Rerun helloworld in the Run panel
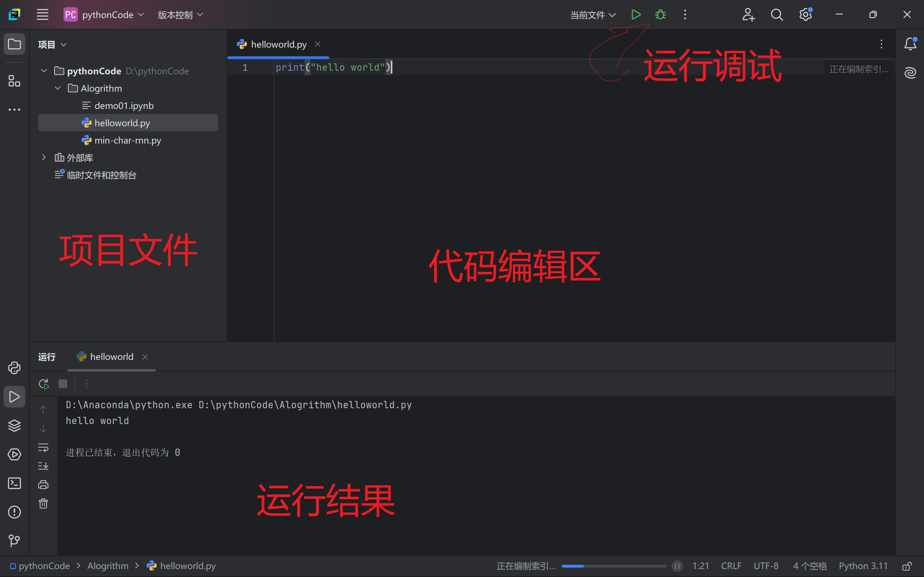924x577 pixels. (44, 383)
